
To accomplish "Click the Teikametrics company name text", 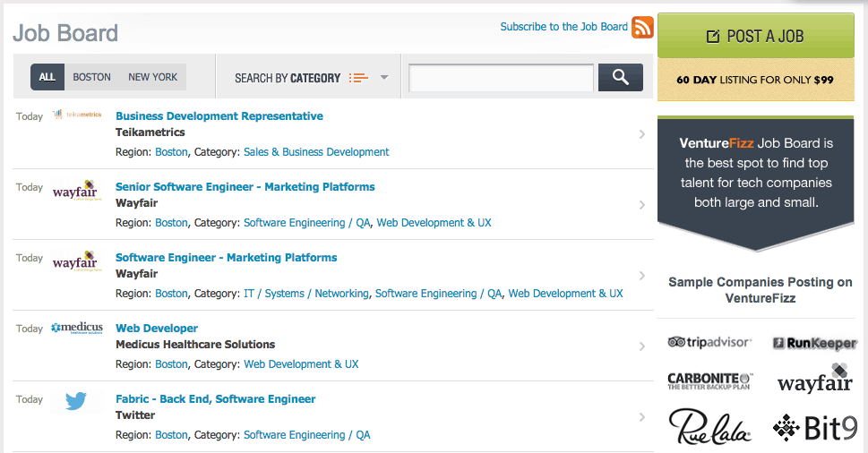I will 150,132.
